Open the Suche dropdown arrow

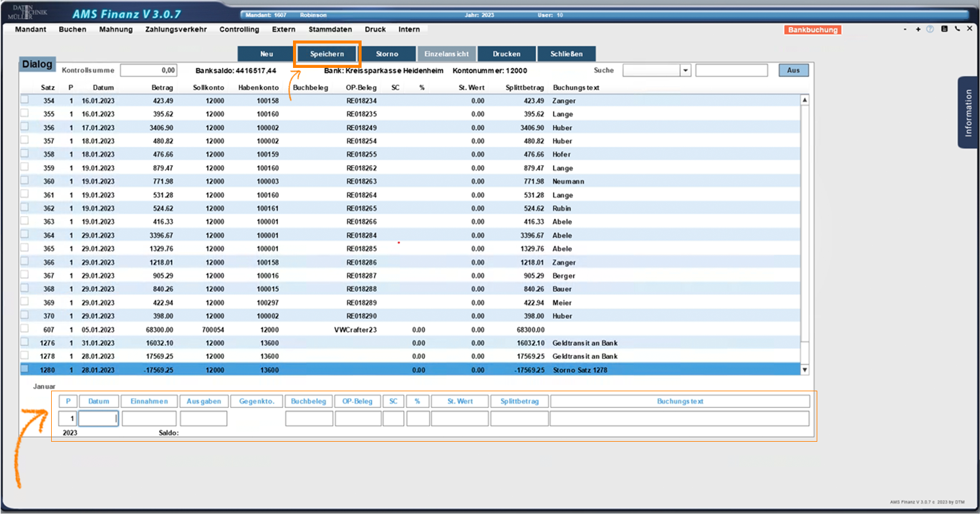pyautogui.click(x=685, y=70)
